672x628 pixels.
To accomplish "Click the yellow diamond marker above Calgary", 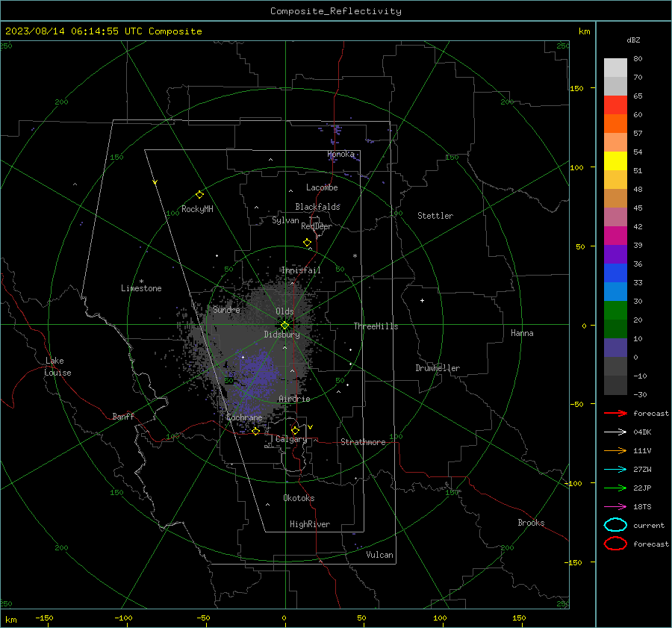I will 295,430.
